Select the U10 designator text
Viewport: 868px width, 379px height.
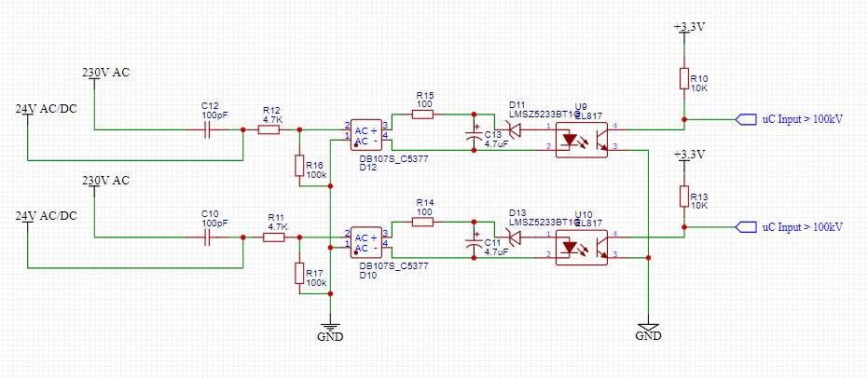pyautogui.click(x=583, y=214)
